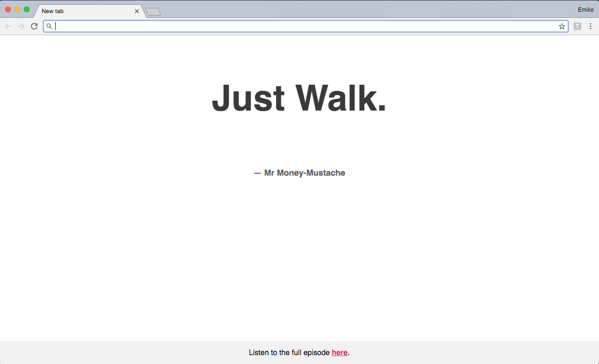Open a new tab with the tab button

pyautogui.click(x=153, y=12)
